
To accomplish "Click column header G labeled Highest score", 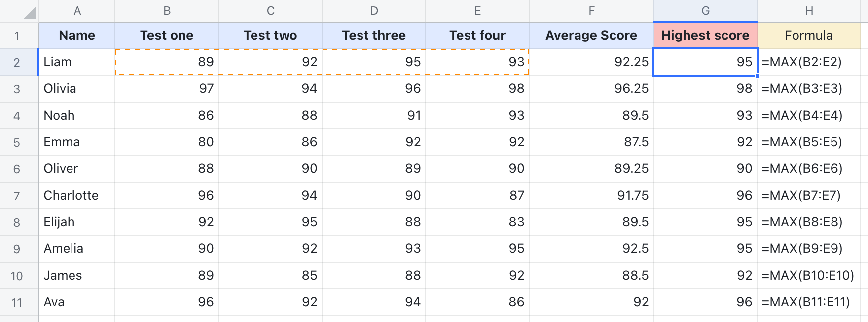I will point(705,10).
